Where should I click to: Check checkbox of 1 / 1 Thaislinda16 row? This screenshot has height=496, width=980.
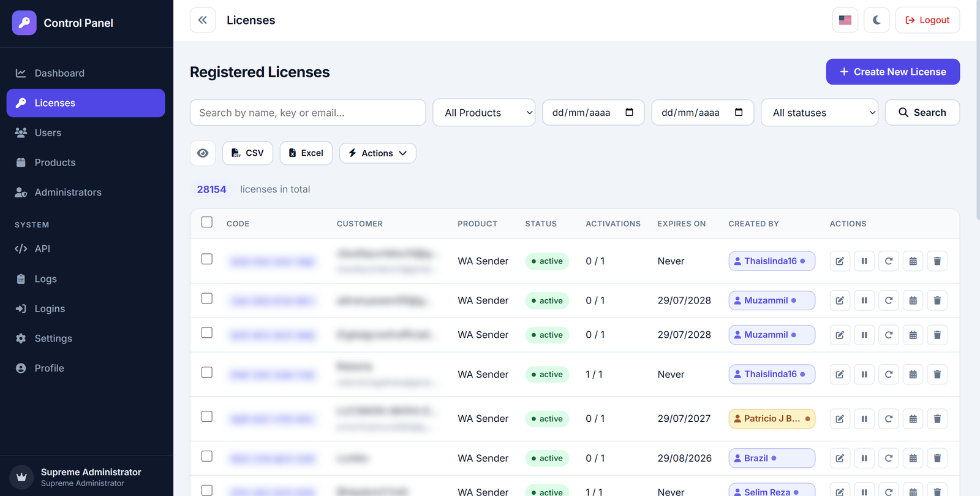[207, 373]
